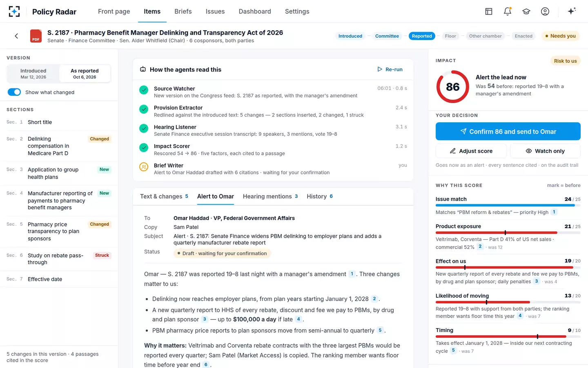Toggle Show what changed switch

tap(14, 92)
